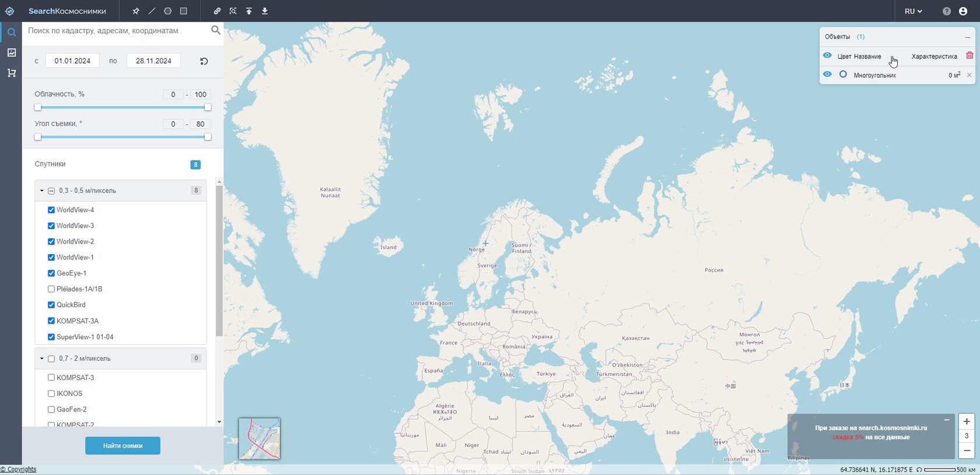Click the shooting angle minimum slider handle
The width and height of the screenshot is (980, 475).
click(x=38, y=137)
